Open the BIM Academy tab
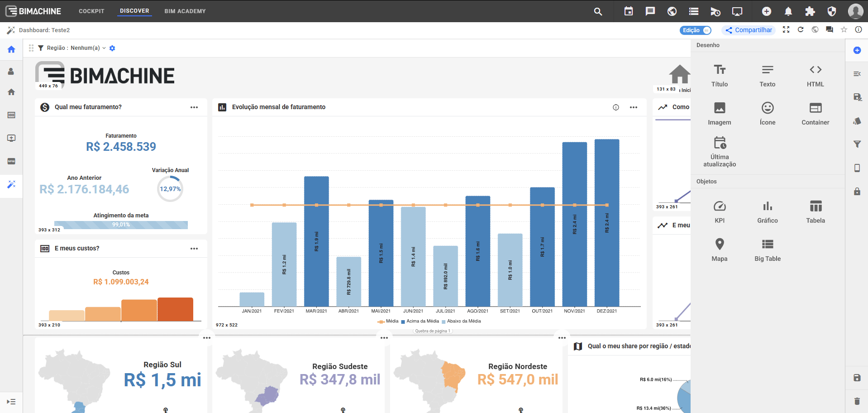 click(185, 11)
